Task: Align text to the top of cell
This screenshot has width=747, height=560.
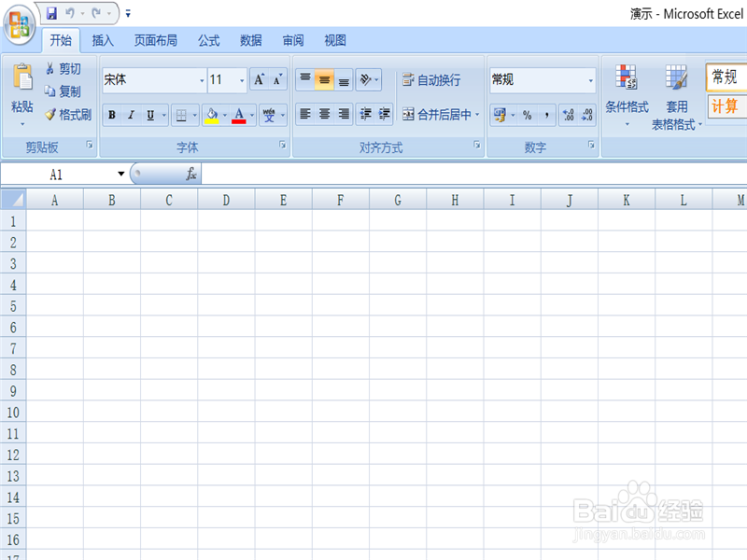Action: click(x=305, y=79)
